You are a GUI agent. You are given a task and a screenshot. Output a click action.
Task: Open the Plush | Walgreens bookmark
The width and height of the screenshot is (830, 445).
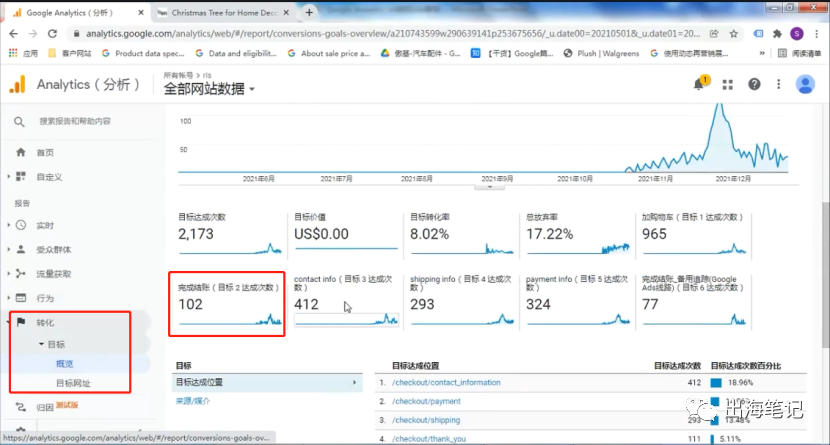601,53
